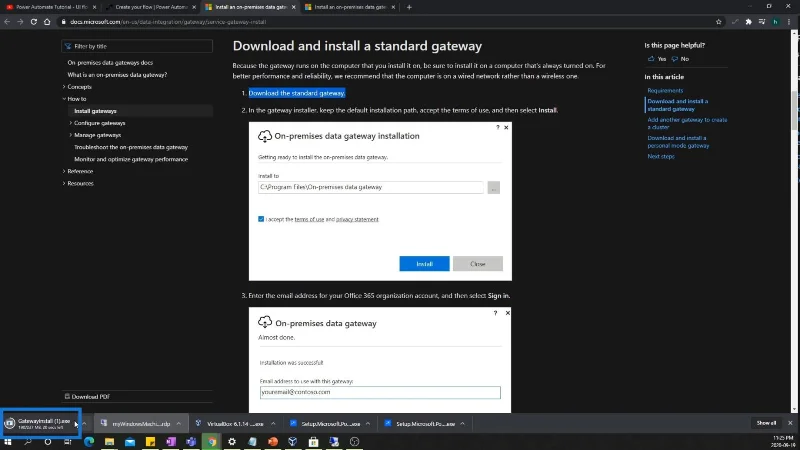
Task: Open the Chrome extensions puzzle icon
Action: click(748, 22)
